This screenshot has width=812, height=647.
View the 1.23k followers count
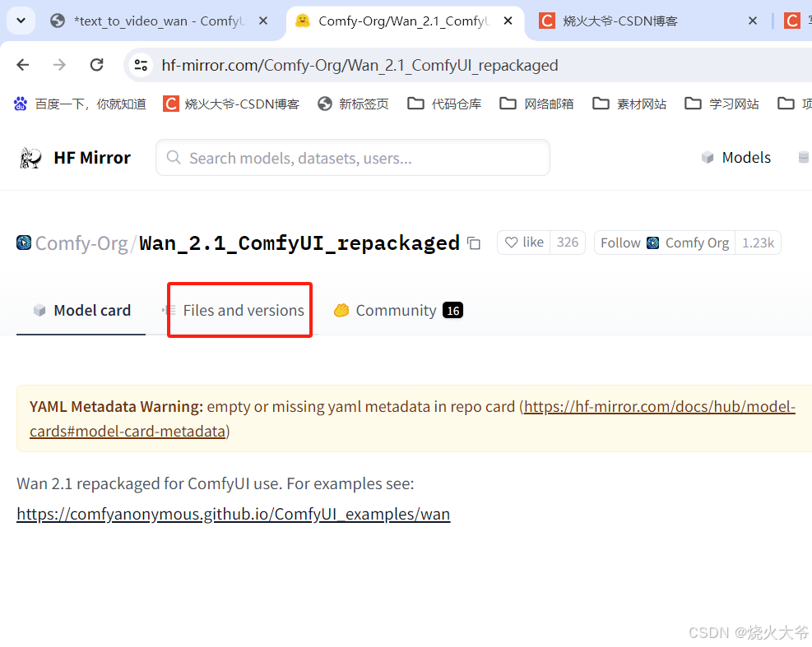(x=758, y=243)
